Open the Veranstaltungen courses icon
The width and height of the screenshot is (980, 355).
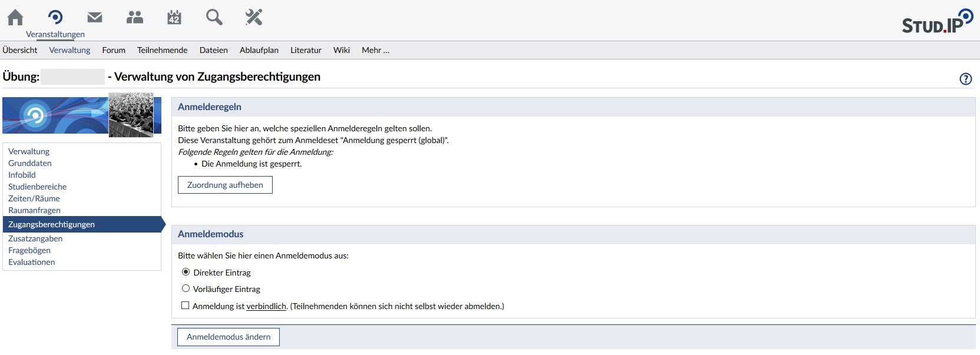click(x=55, y=18)
